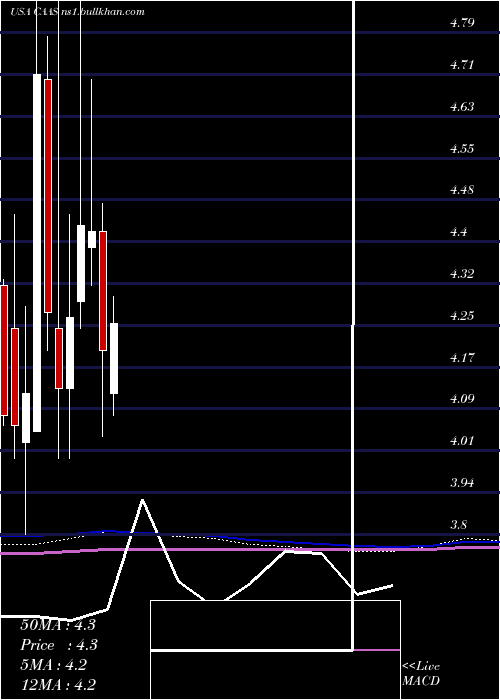The height and width of the screenshot is (700, 500).
Task: Click the 5MA : 4.2 legend text
Action: coord(54,665)
